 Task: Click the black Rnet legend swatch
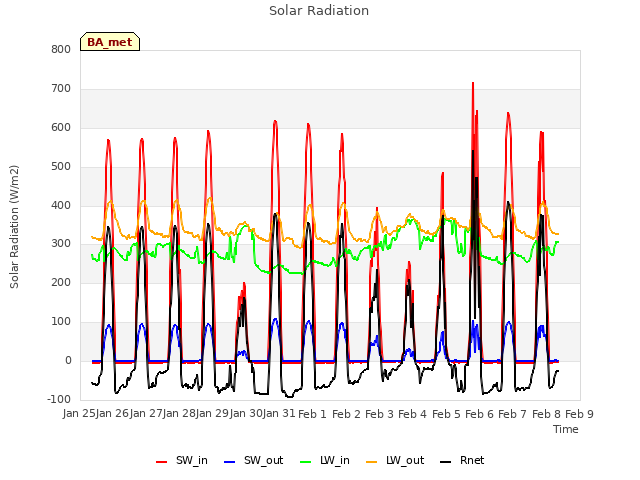[446, 462]
